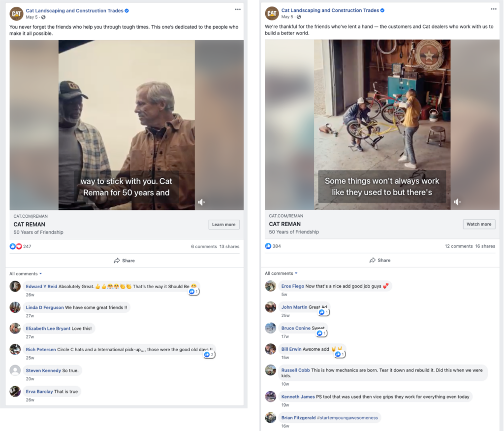Viewport: 504px width, 431px height.
Task: Open the CAT REMAN link title on the right post
Action: (285, 224)
